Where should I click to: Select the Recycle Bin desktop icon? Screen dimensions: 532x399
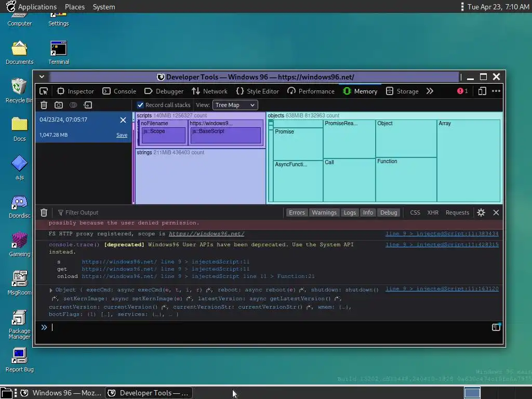(x=19, y=90)
